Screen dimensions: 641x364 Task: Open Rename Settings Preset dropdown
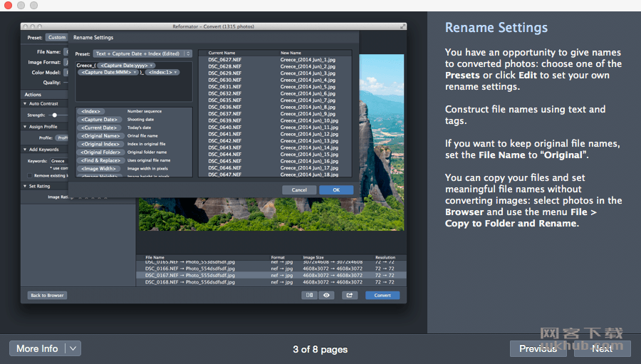coord(142,53)
